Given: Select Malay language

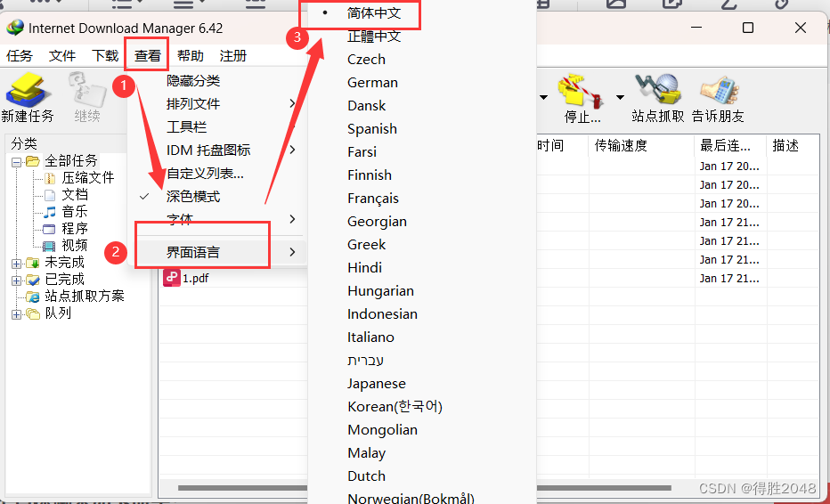Looking at the screenshot, I should [366, 453].
